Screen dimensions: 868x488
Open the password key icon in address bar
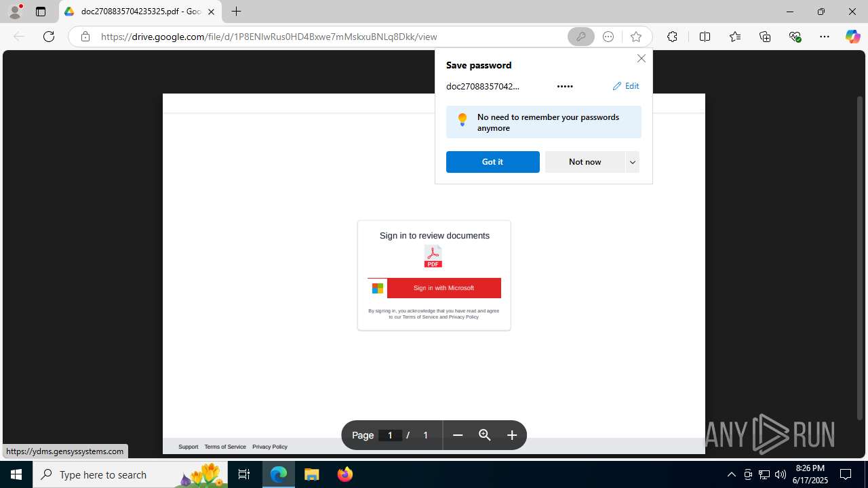[x=581, y=37]
